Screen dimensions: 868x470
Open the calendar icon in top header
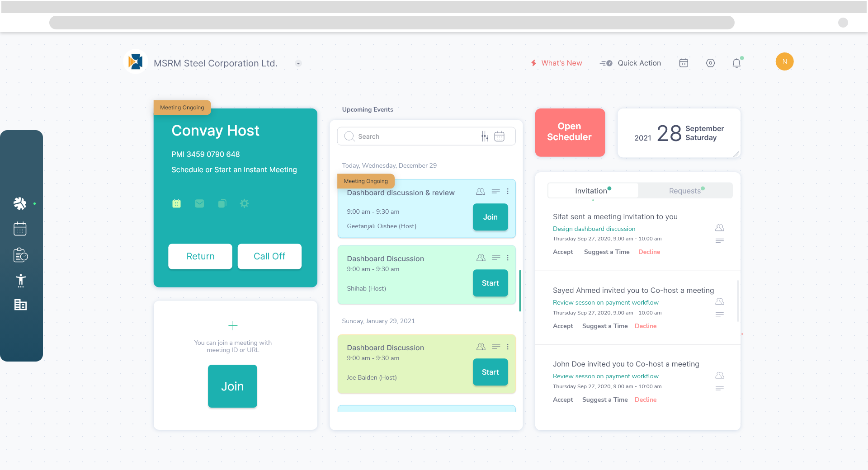point(684,63)
